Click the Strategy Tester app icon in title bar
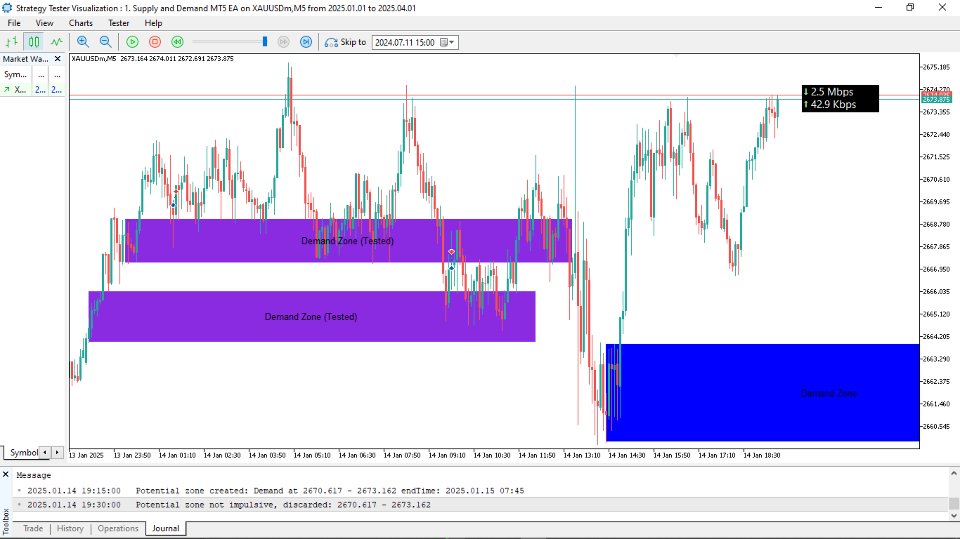This screenshot has height=539, width=960. (x=7, y=8)
